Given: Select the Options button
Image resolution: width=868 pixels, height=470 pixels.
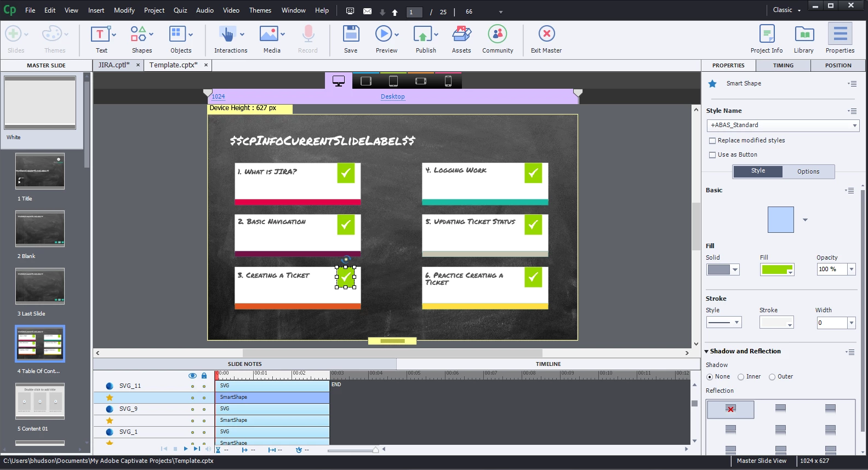Looking at the screenshot, I should pyautogui.click(x=808, y=171).
